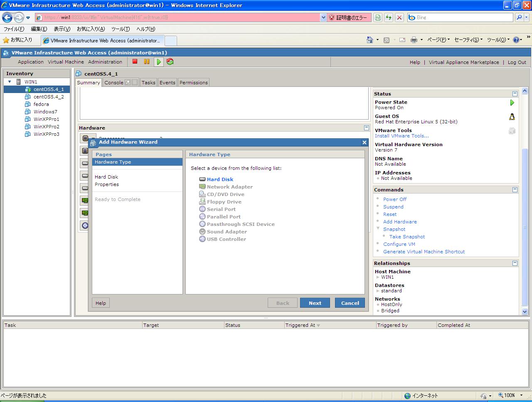Expand Host Machine WIN1 entry
532x402 pixels.
point(378,277)
